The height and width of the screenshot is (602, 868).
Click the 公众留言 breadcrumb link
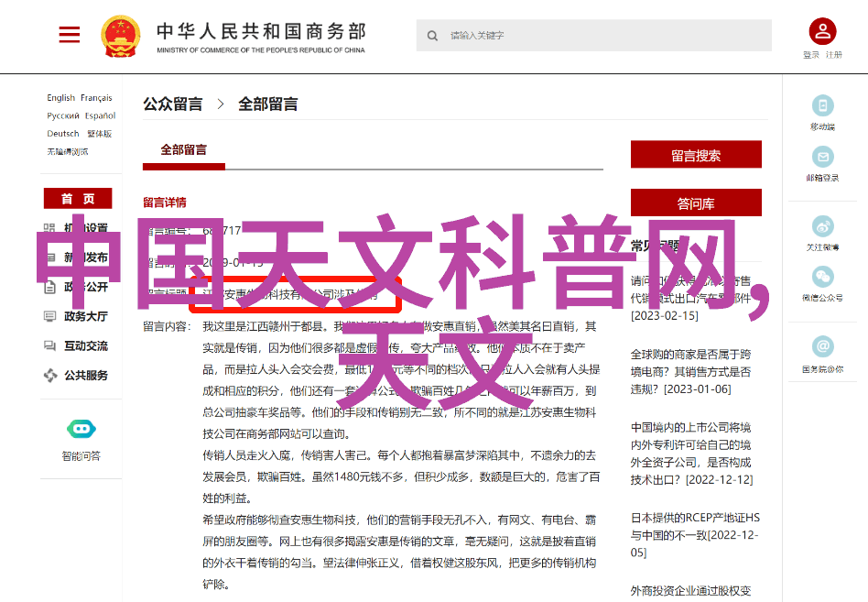(x=173, y=104)
